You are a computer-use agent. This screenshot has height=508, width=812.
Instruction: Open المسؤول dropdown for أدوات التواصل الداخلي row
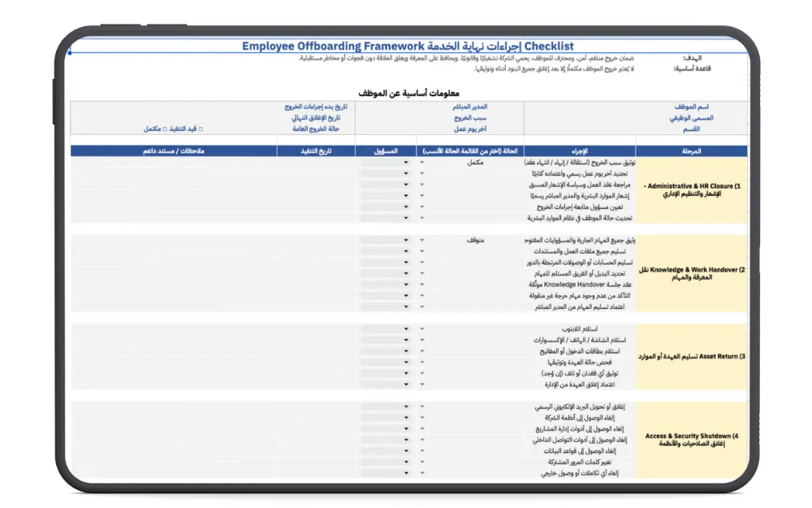pyautogui.click(x=406, y=440)
